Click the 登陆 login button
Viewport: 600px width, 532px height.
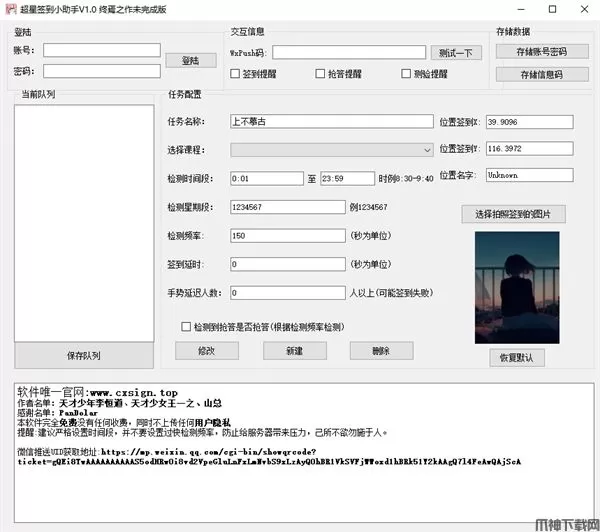191,60
